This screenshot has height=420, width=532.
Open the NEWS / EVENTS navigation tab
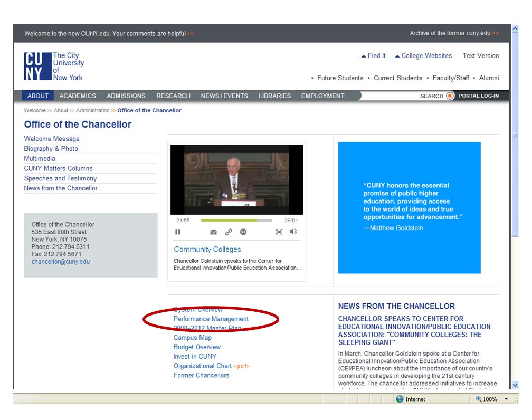click(224, 96)
